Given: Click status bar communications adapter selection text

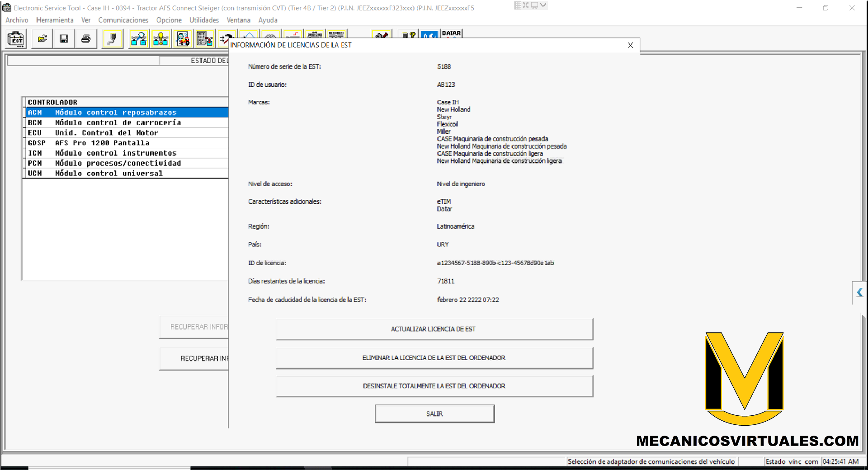Looking at the screenshot, I should coord(651,462).
